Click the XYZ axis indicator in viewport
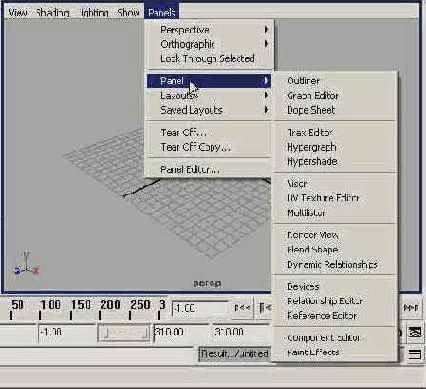Image resolution: width=426 pixels, height=389 pixels. tap(27, 265)
